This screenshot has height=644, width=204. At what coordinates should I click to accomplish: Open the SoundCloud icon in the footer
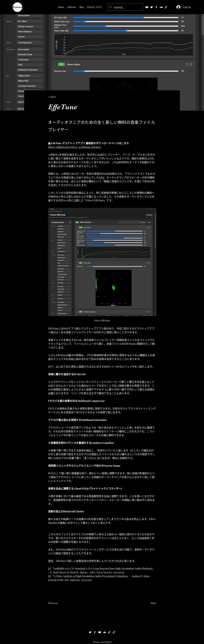tap(104, 632)
